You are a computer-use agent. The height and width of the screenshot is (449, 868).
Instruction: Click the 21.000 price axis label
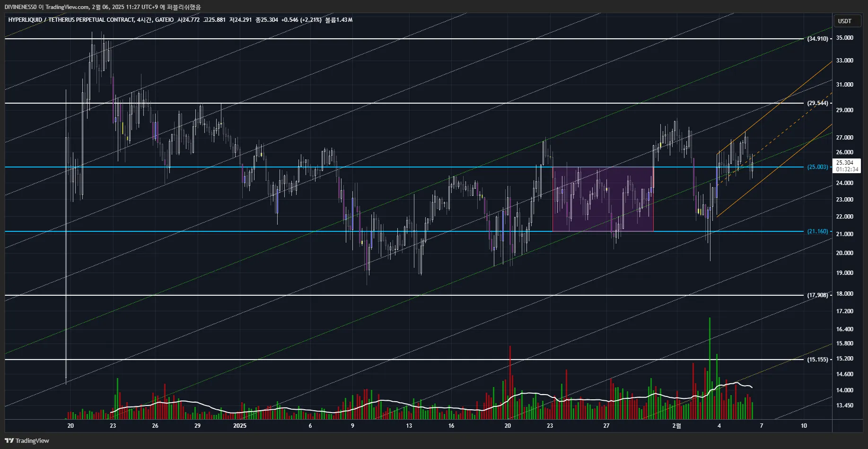pos(845,234)
